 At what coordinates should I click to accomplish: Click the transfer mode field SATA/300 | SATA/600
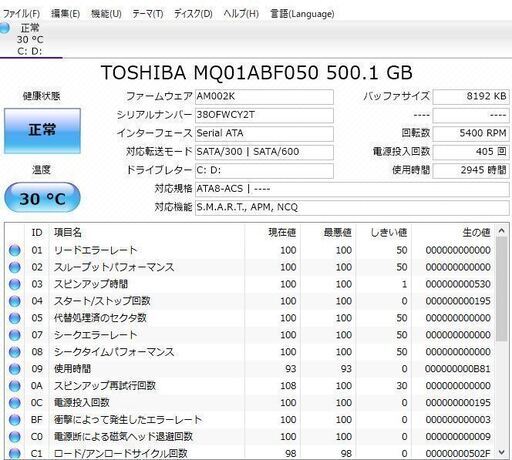click(x=264, y=152)
